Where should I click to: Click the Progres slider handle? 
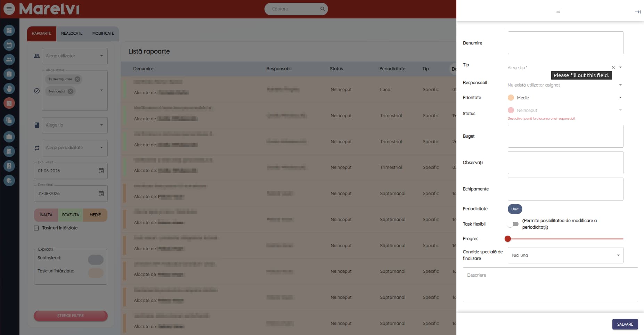(x=508, y=239)
